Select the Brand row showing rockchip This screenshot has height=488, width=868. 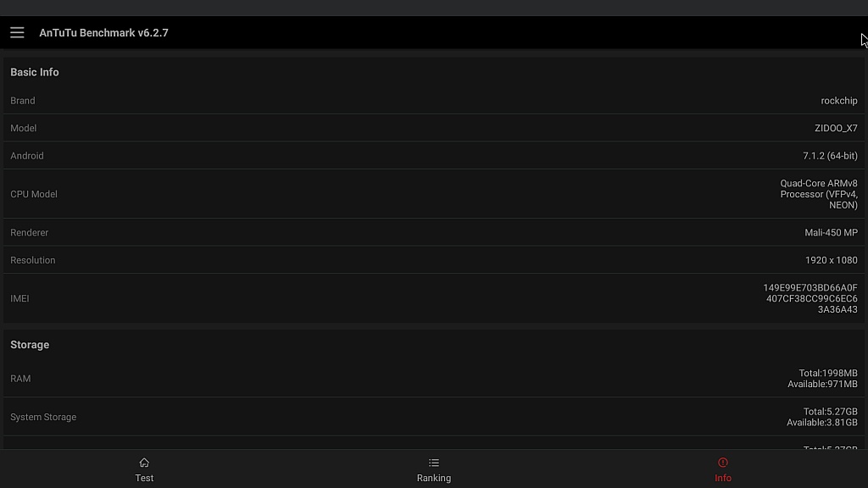[x=434, y=101]
